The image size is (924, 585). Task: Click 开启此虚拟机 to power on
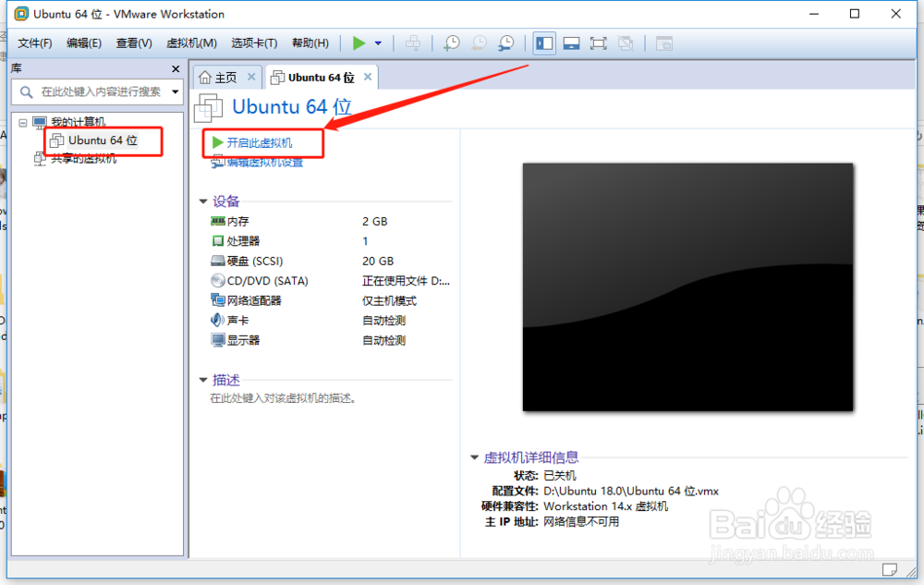pyautogui.click(x=260, y=143)
